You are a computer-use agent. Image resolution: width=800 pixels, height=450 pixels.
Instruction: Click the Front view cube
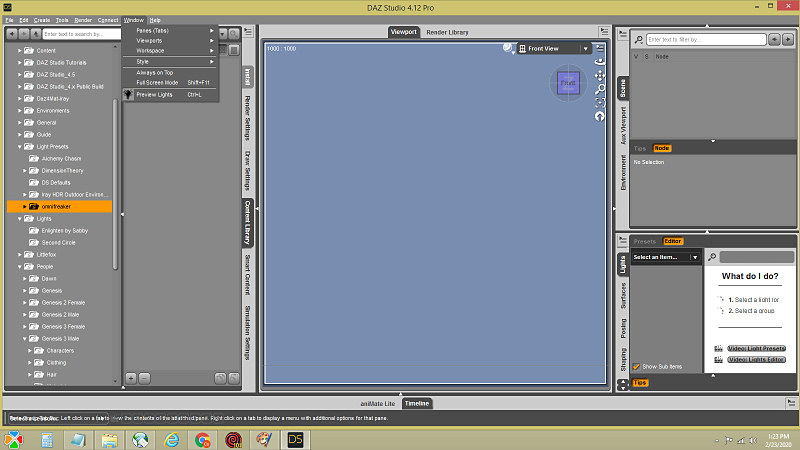[568, 84]
